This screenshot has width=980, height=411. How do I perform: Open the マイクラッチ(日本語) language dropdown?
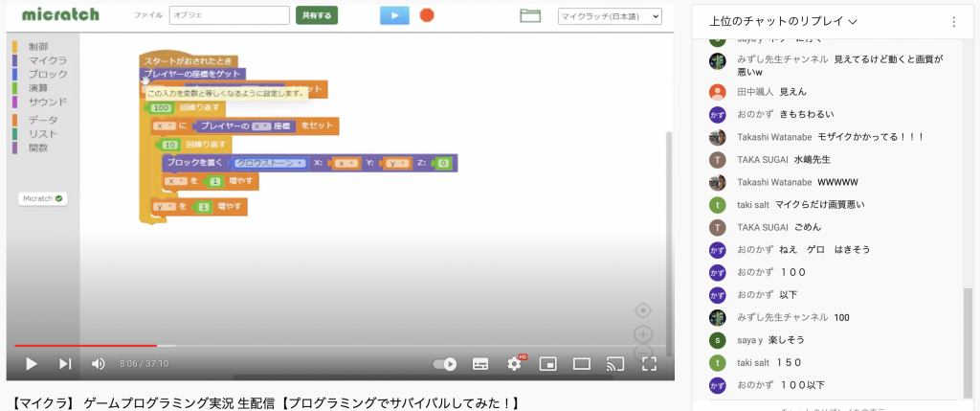coord(610,17)
